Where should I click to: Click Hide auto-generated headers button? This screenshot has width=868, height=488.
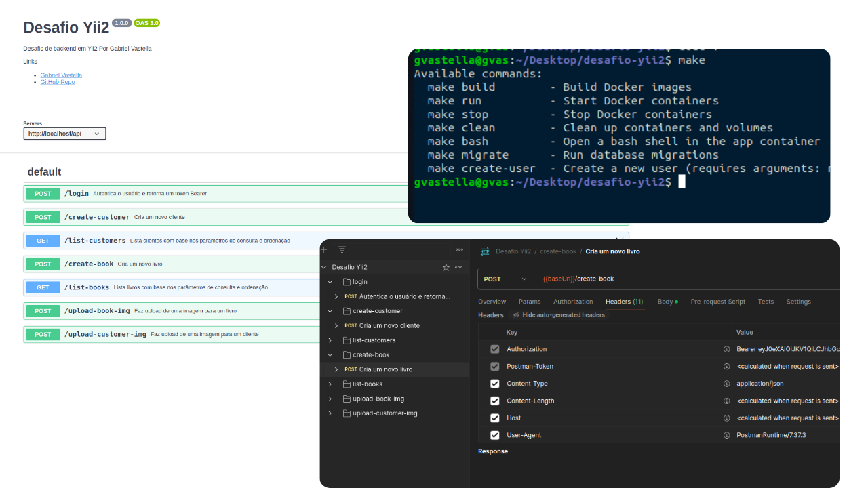[559, 315]
